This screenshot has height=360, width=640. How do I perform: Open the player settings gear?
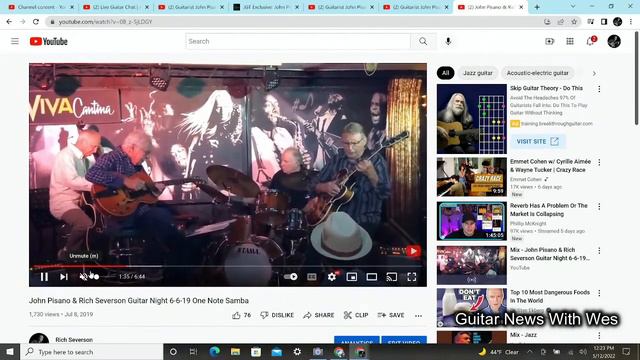(x=332, y=277)
